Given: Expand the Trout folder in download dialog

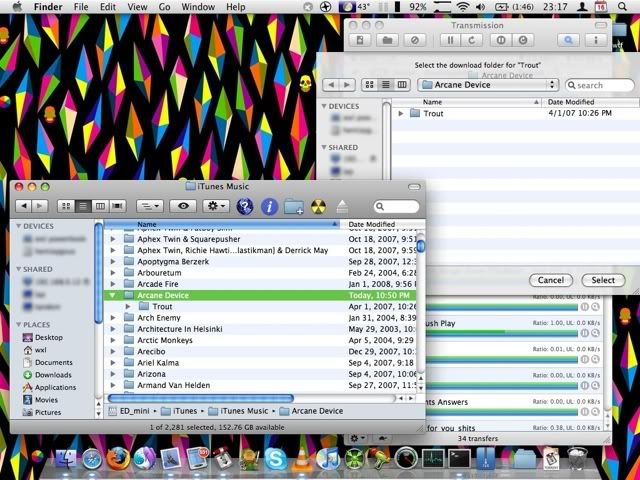Looking at the screenshot, I should point(400,113).
